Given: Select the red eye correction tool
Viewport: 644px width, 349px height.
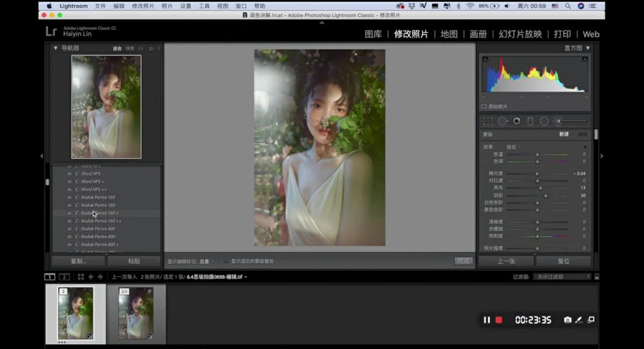Looking at the screenshot, I should click(516, 121).
